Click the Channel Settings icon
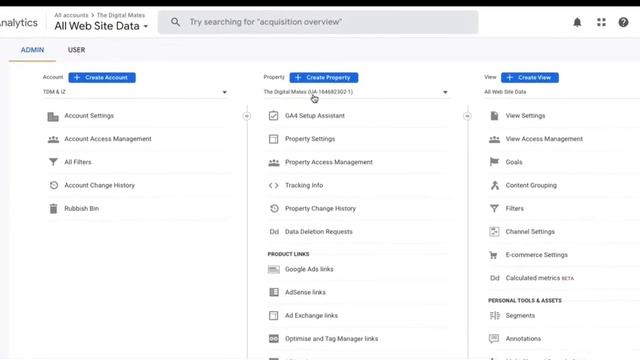The width and height of the screenshot is (640, 360). 494,232
